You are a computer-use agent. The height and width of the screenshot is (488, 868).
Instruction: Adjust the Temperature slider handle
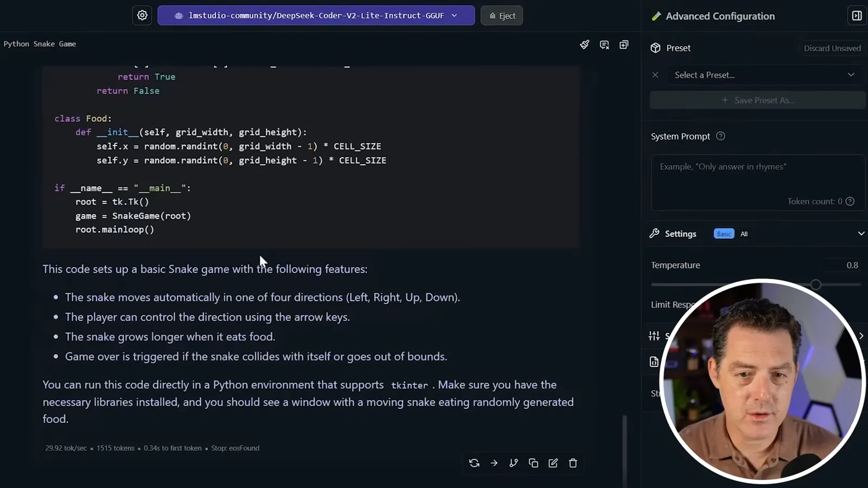point(816,285)
